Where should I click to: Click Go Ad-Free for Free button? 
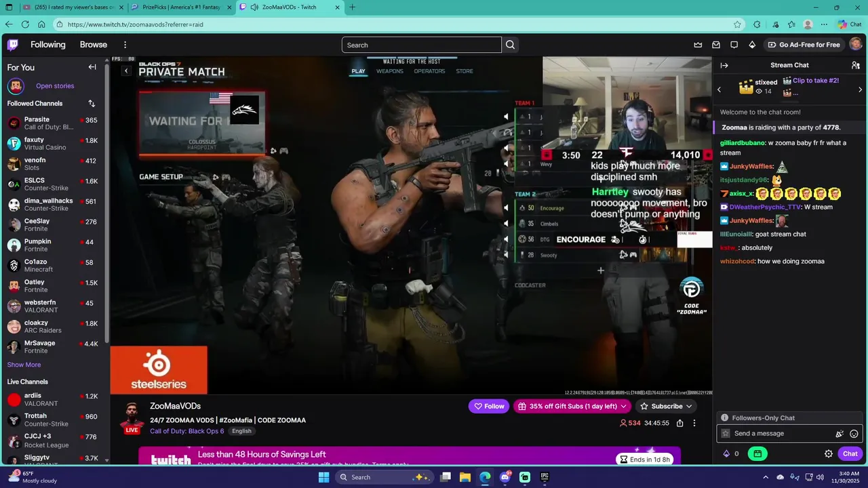[804, 45]
